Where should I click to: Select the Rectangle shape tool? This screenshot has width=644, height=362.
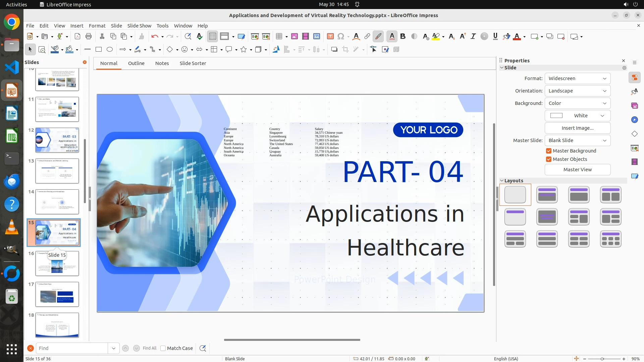[99, 50]
